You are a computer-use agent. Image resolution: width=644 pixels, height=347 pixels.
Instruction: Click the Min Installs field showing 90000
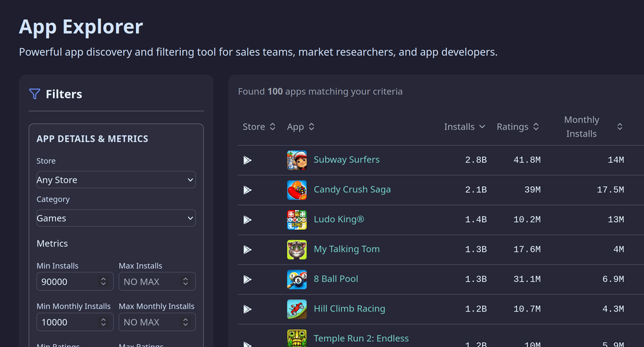click(75, 282)
